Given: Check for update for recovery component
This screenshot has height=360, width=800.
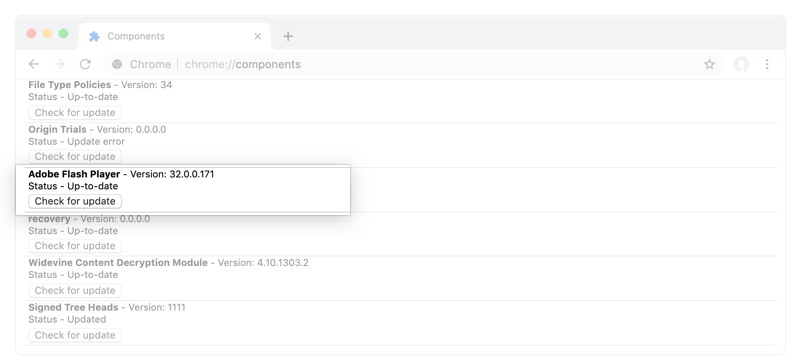Looking at the screenshot, I should pyautogui.click(x=75, y=246).
